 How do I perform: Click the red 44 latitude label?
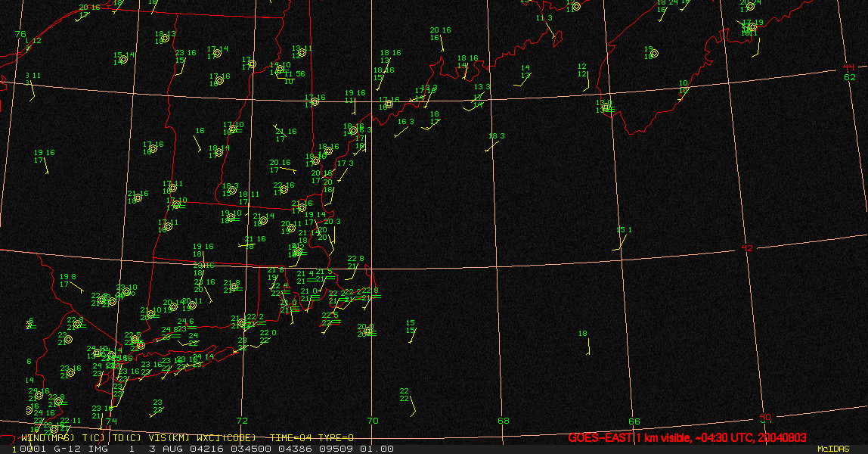[849, 67]
